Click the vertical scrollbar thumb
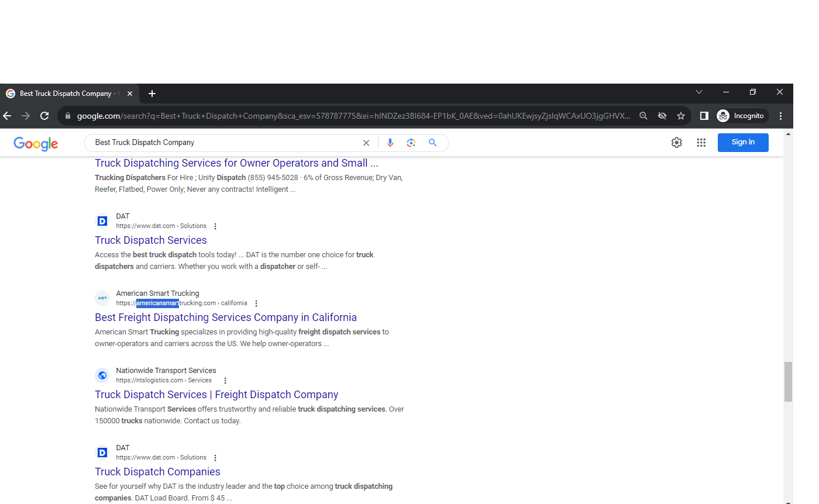Viewport: 819px width, 504px height. [788, 381]
